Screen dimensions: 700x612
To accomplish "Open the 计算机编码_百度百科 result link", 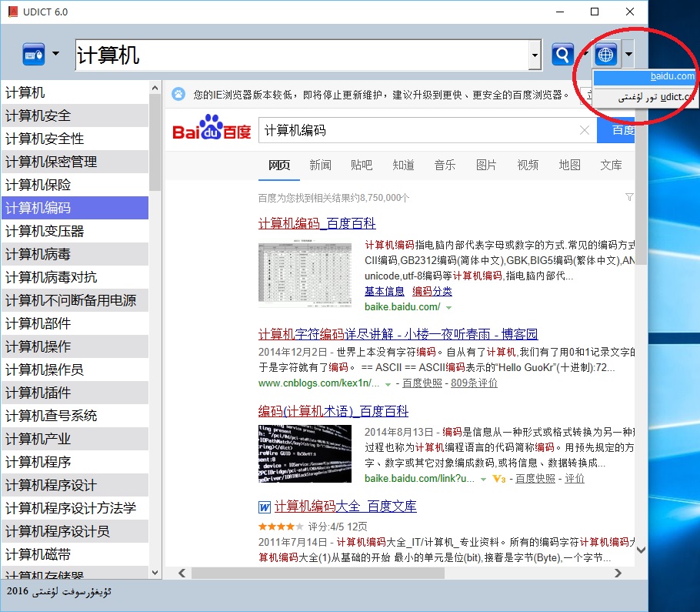I will coord(317,223).
